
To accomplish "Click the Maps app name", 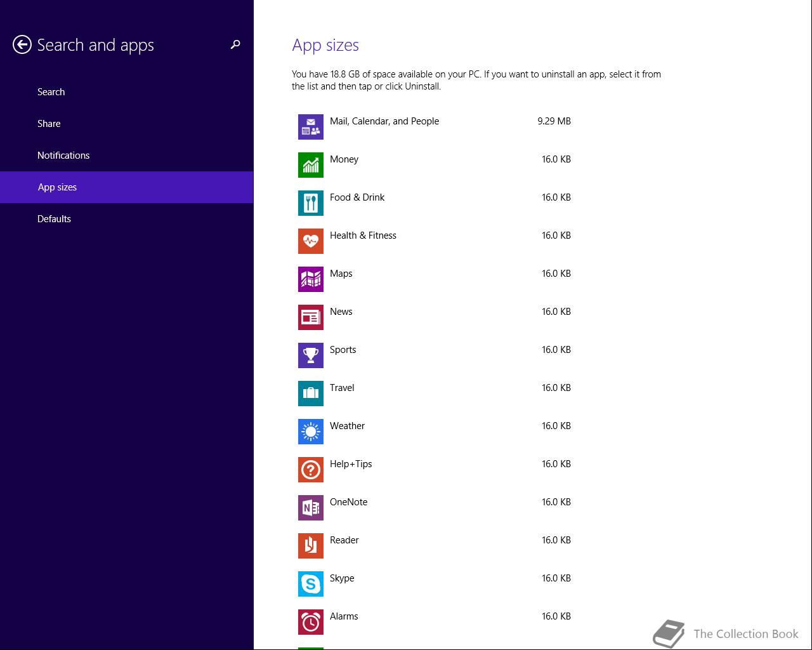I will click(x=341, y=274).
